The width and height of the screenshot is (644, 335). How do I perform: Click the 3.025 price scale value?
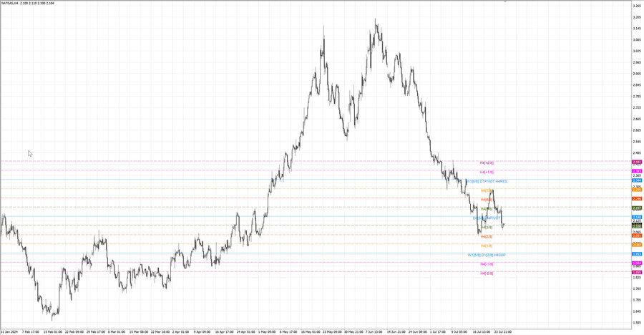click(x=637, y=51)
